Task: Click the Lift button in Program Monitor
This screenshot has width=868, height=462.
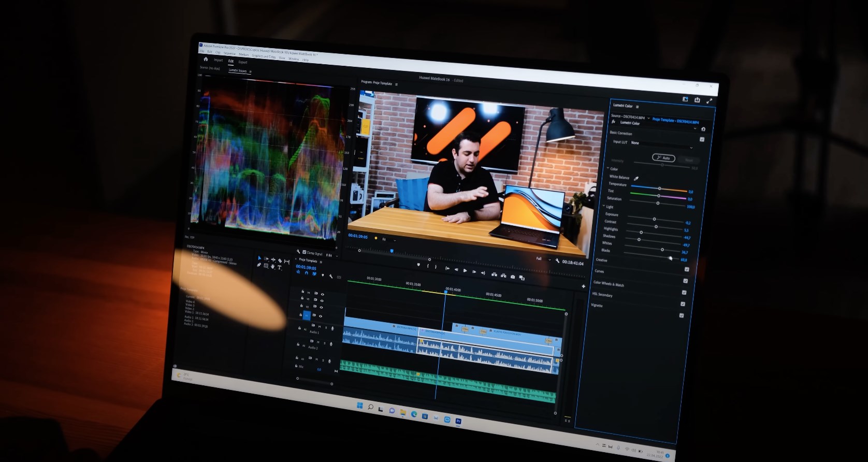Action: (494, 275)
